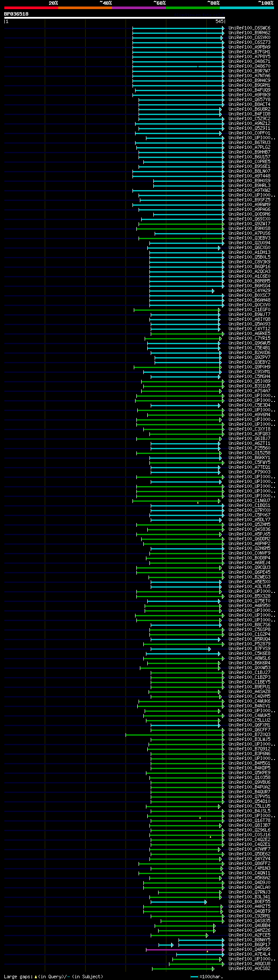Open the UniRef100_C6SVK0 hit

pos(249,38)
